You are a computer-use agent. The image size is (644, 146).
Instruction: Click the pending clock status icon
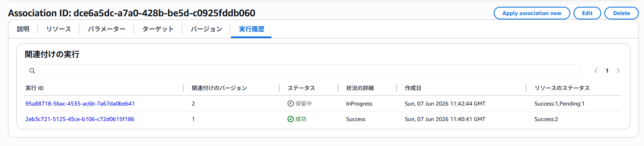(x=291, y=104)
